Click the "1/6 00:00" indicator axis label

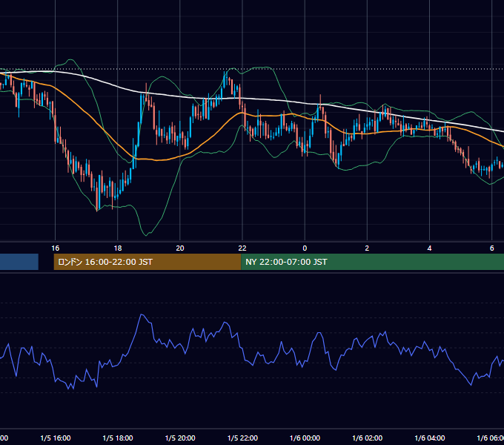coord(305,438)
